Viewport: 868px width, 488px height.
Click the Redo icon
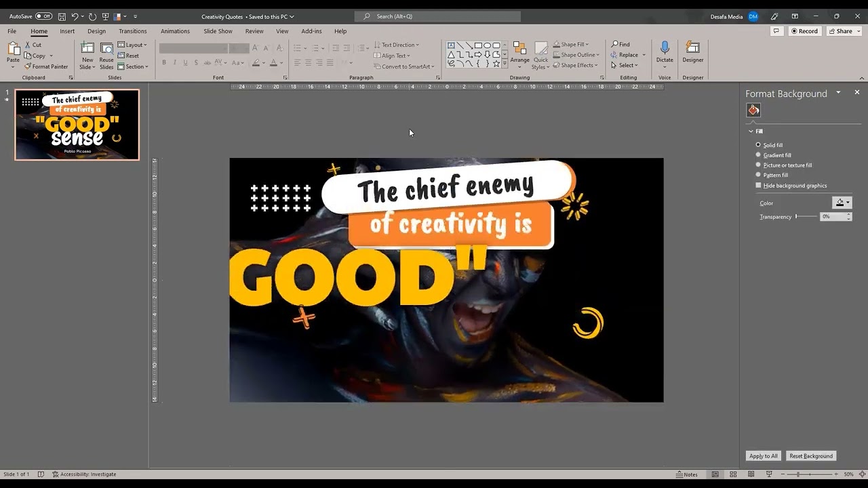(x=92, y=16)
